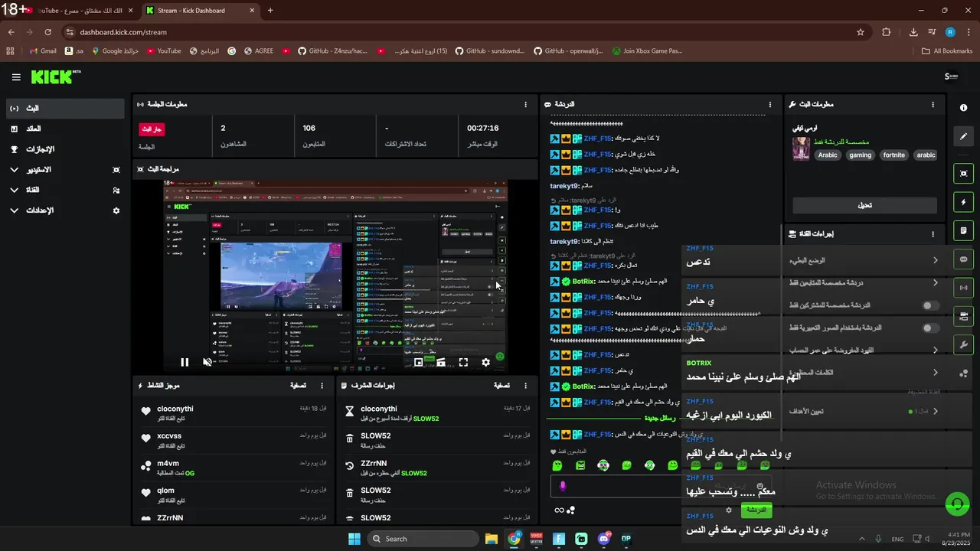Image resolution: width=980 pixels, height=551 pixels.
Task: Open chat panel three-dot options
Action: 770,104
